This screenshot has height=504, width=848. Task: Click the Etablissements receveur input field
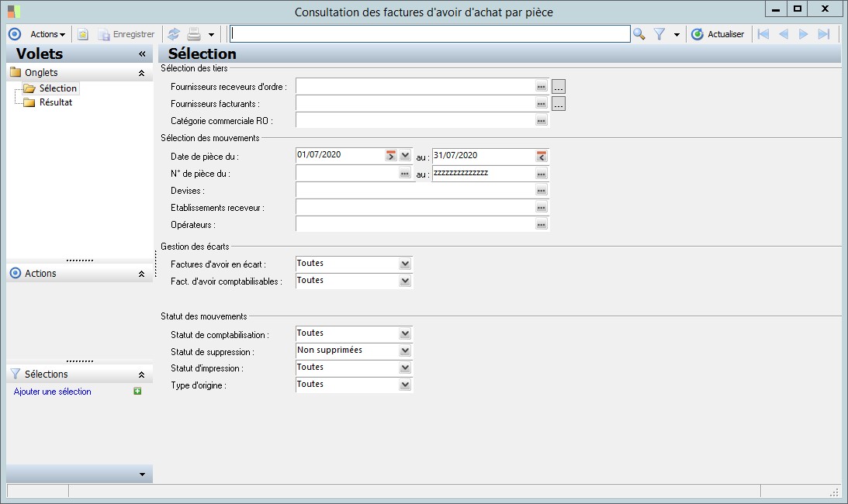click(415, 208)
